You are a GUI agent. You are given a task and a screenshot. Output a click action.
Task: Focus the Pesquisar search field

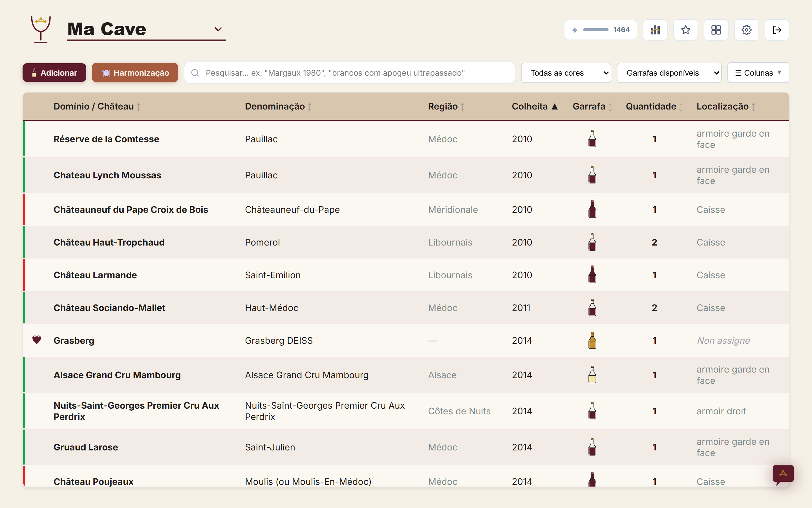click(x=350, y=73)
